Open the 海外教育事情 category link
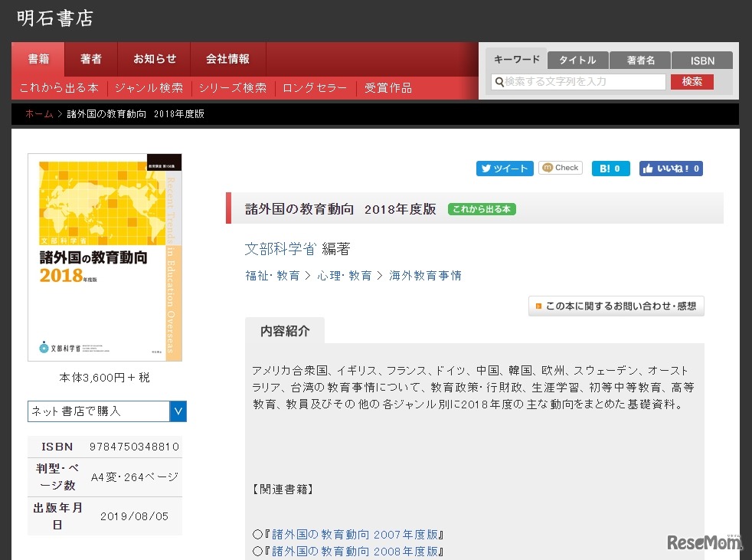Screen dimensions: 752x560 425,276
